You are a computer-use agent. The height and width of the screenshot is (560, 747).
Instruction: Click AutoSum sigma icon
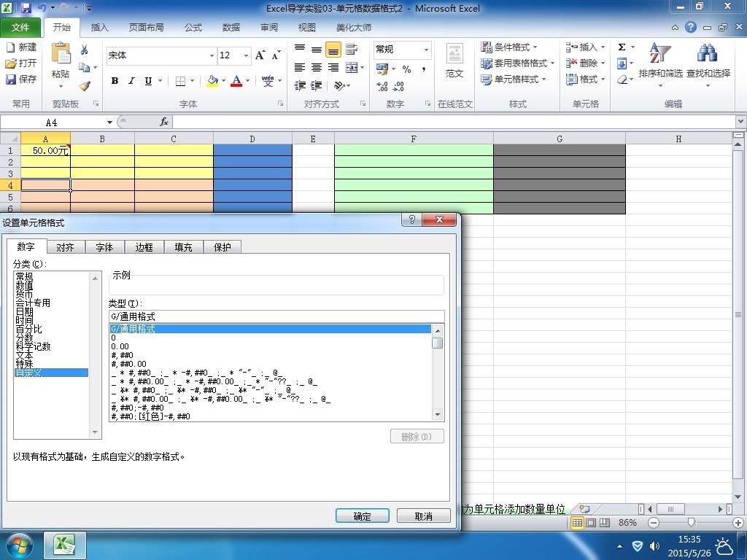click(622, 47)
